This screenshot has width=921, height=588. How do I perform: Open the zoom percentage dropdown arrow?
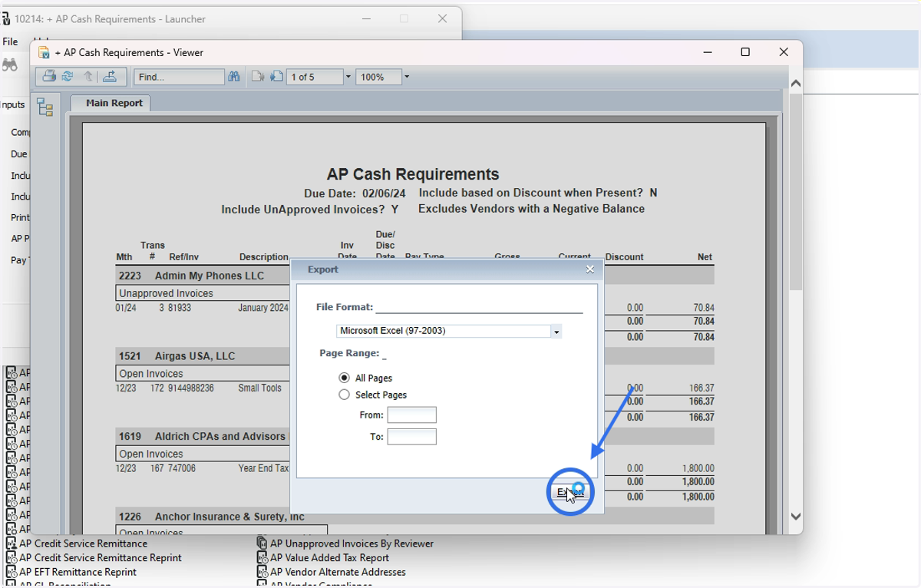pos(407,77)
